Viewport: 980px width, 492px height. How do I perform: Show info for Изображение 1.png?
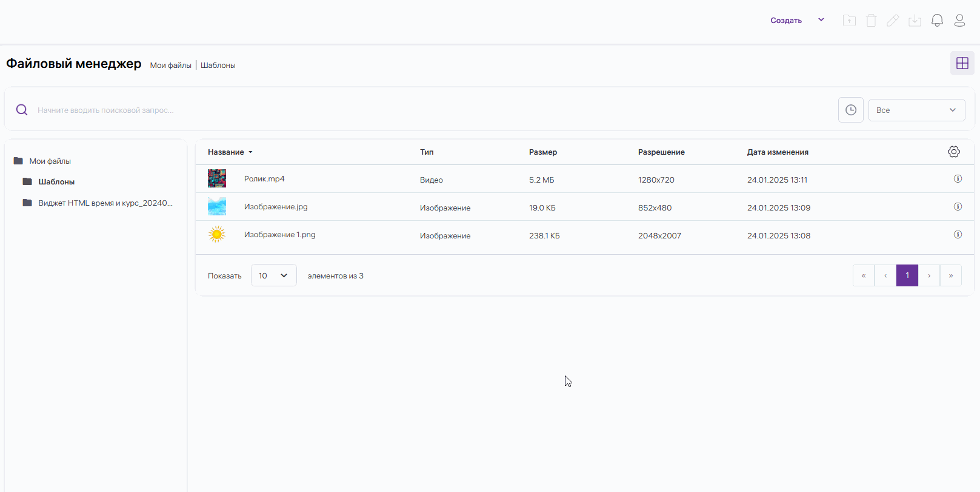(958, 235)
